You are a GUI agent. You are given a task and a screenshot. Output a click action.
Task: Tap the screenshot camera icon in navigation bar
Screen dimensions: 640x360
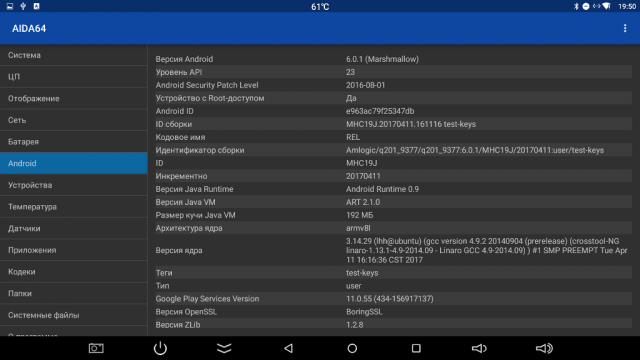coord(96,348)
